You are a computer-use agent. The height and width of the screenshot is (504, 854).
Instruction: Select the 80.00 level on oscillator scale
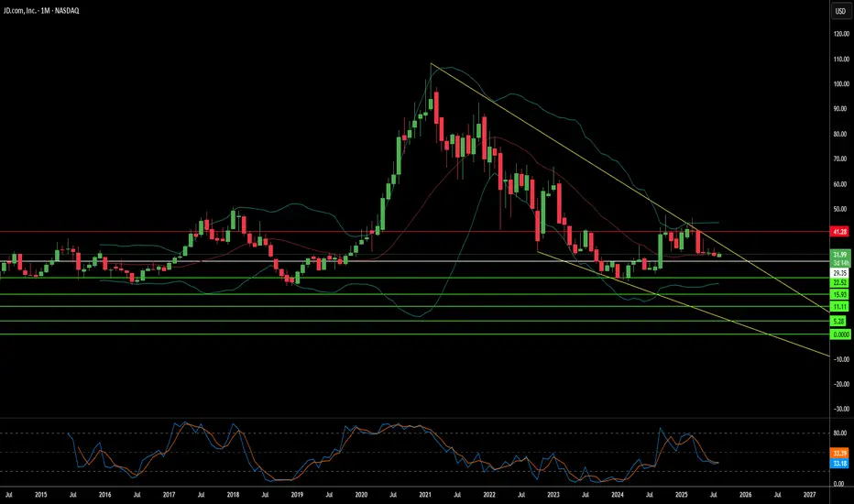point(839,433)
